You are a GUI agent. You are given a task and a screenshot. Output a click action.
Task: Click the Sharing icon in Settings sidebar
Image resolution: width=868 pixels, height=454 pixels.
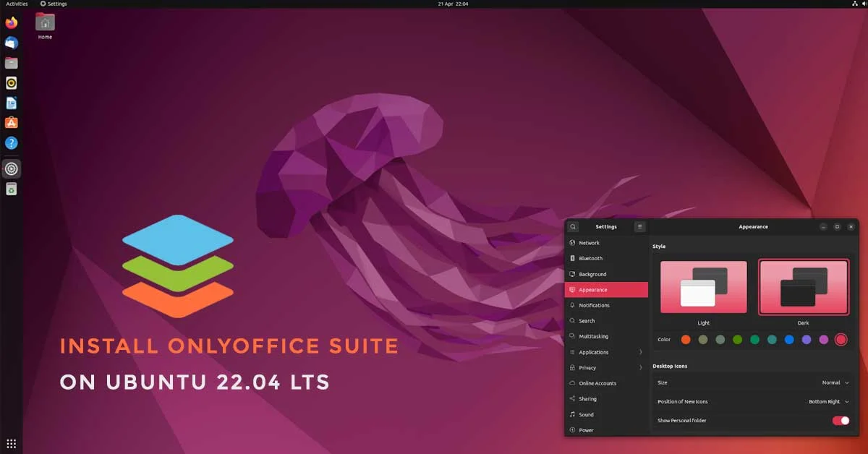tap(572, 398)
